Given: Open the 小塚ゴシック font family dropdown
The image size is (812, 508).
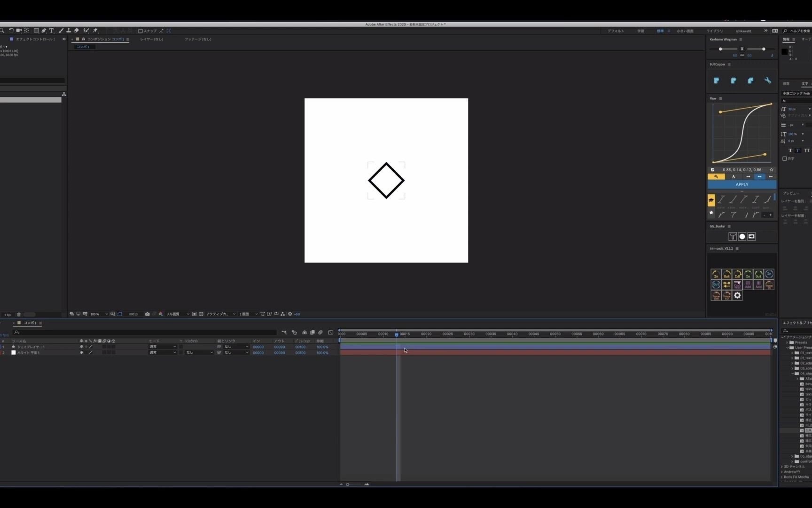Looking at the screenshot, I should [x=796, y=94].
